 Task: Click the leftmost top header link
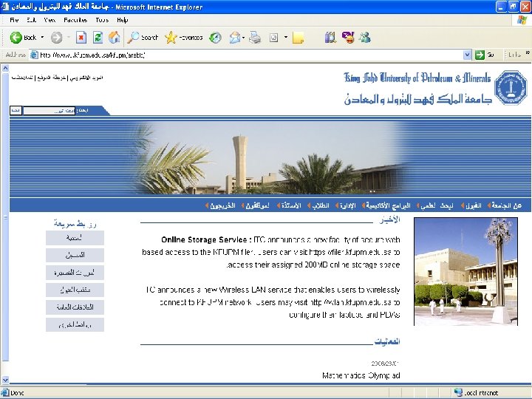point(22,78)
